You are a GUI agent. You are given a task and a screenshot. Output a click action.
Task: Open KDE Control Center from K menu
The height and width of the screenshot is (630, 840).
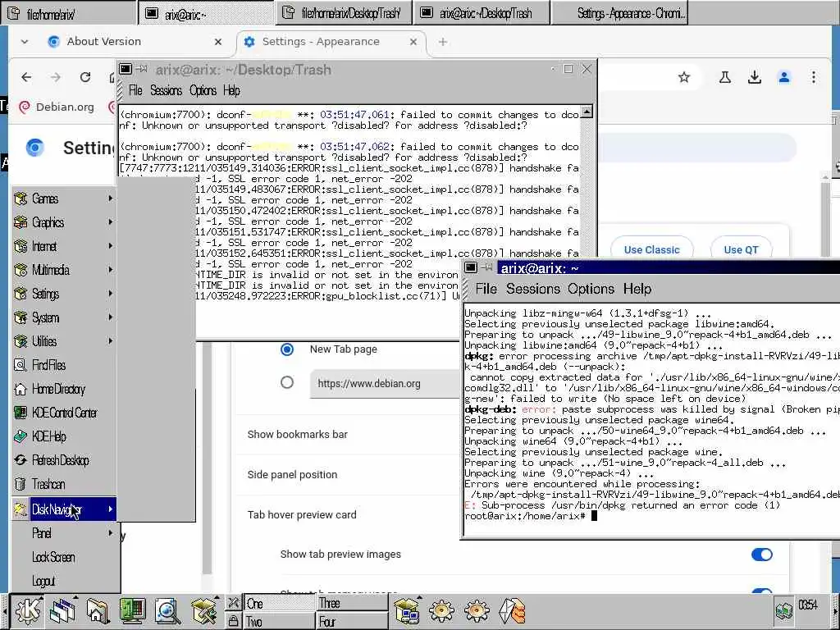tap(64, 413)
